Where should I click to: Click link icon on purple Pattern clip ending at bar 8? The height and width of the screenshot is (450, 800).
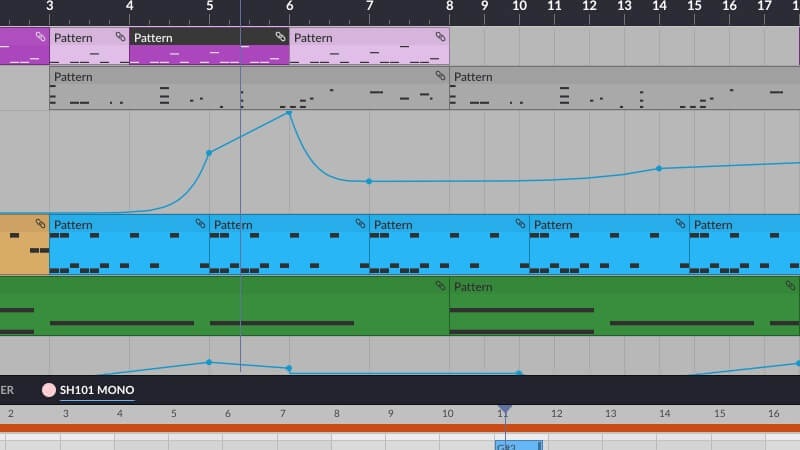[x=440, y=36]
